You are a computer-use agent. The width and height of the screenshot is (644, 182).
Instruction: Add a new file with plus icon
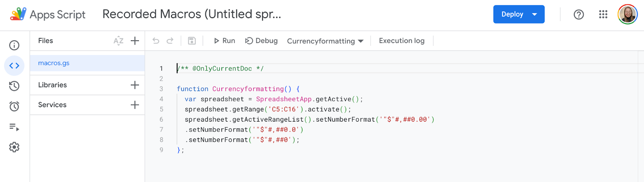[x=135, y=41]
